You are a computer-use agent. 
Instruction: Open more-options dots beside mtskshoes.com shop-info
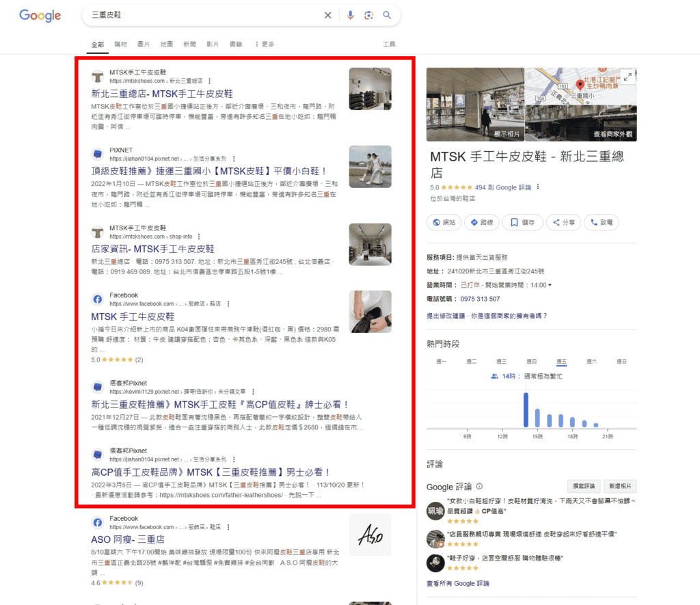point(199,237)
